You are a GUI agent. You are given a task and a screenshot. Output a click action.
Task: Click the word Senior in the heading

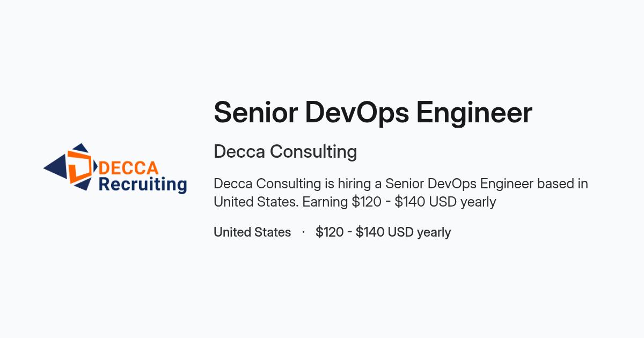(x=255, y=113)
